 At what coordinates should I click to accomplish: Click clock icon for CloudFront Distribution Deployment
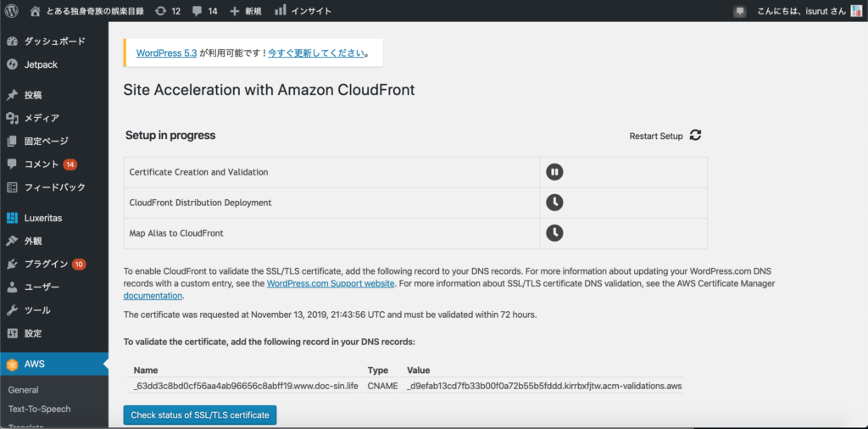click(554, 203)
